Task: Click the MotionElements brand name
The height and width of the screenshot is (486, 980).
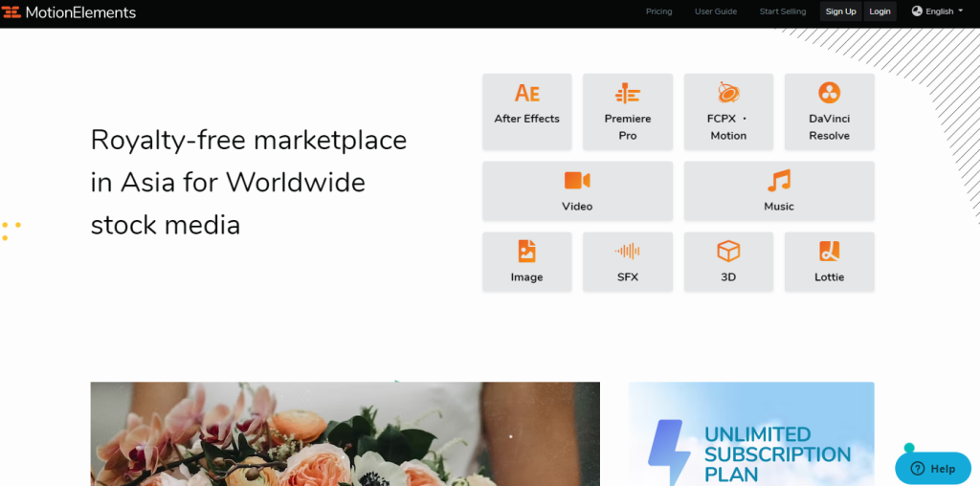Action: click(80, 11)
